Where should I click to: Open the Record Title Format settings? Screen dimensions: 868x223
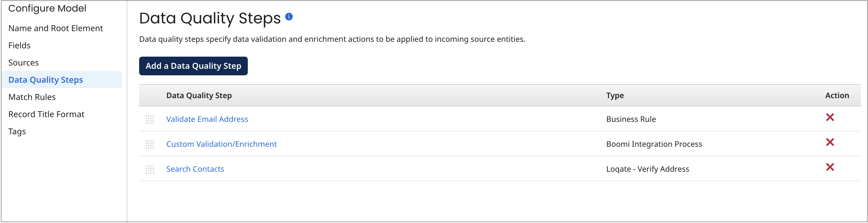[x=46, y=114]
